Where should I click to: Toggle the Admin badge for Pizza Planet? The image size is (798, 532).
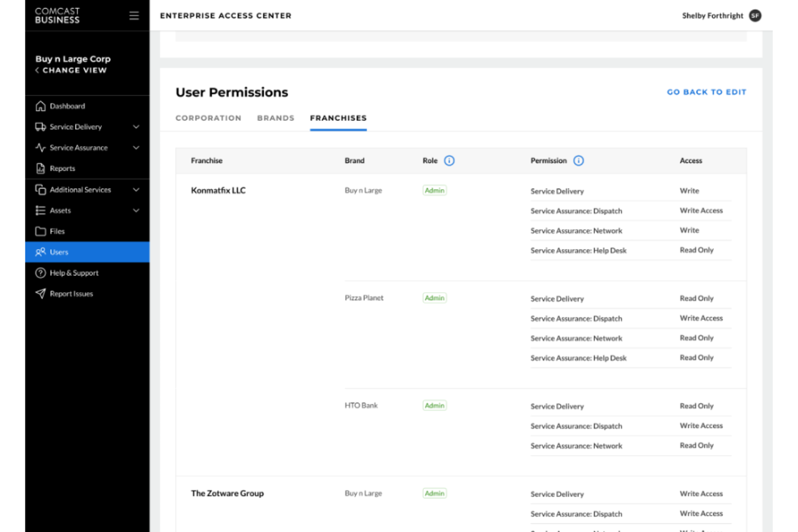(434, 298)
